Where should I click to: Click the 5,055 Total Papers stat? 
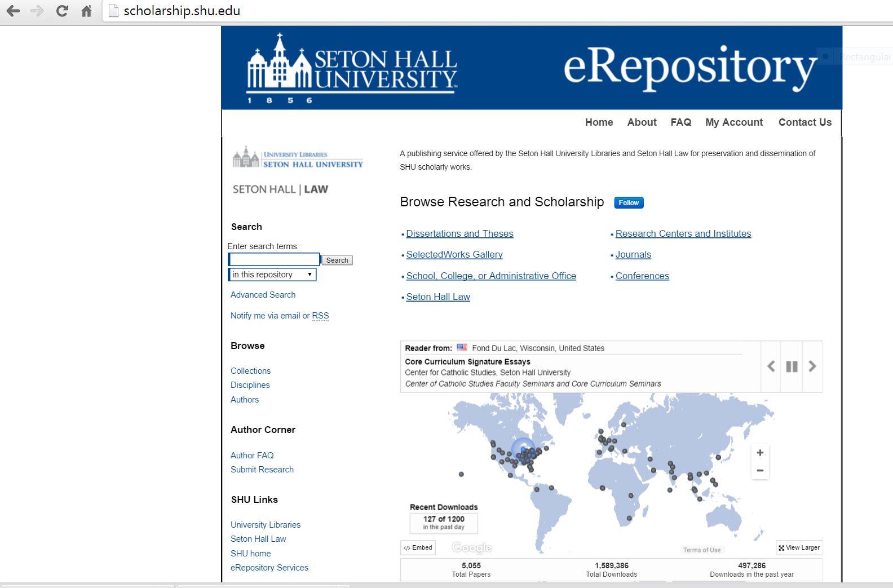pyautogui.click(x=471, y=569)
